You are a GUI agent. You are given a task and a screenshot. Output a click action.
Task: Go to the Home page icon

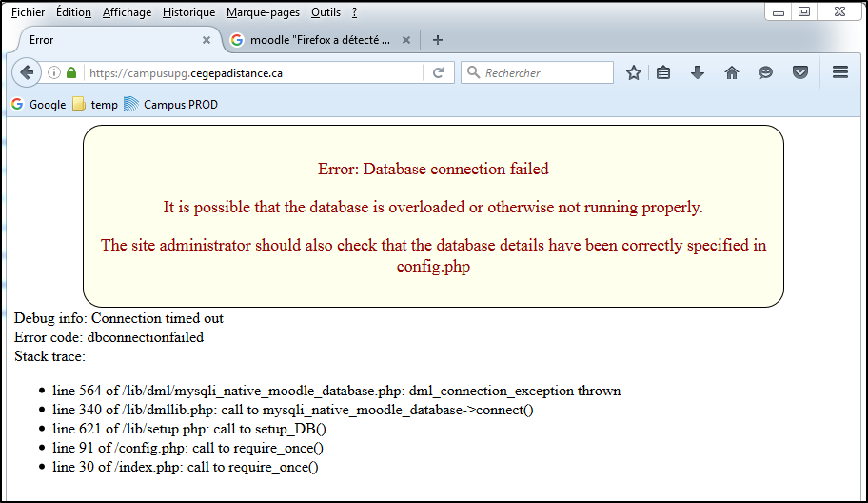(x=732, y=73)
